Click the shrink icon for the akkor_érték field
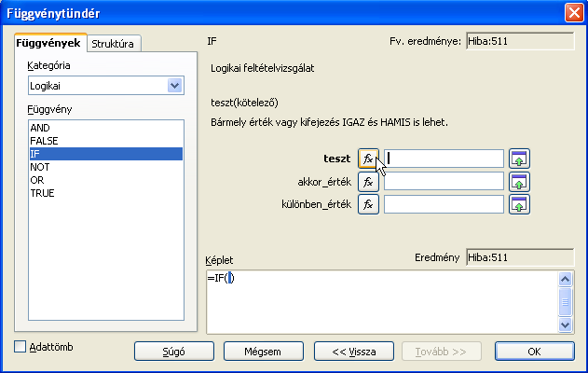This screenshot has width=588, height=373. click(519, 182)
